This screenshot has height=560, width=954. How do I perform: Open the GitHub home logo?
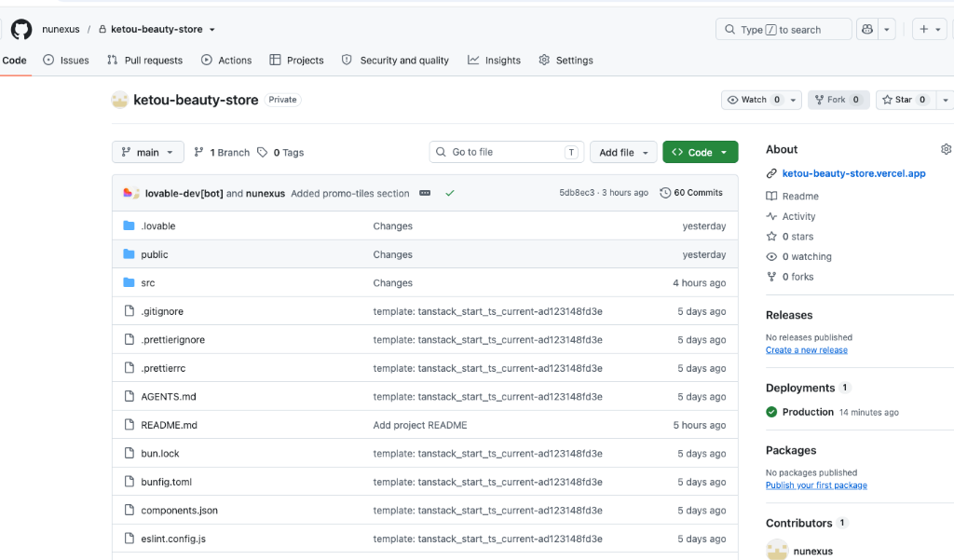coord(21,29)
